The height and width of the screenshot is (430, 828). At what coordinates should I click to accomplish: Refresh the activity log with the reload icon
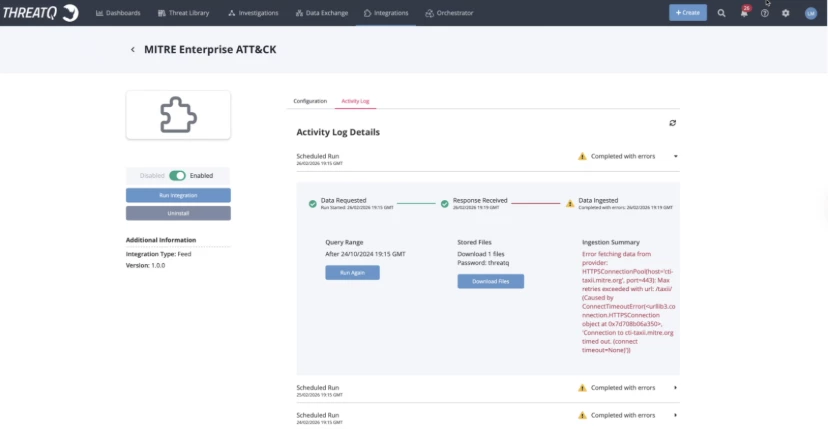point(673,123)
